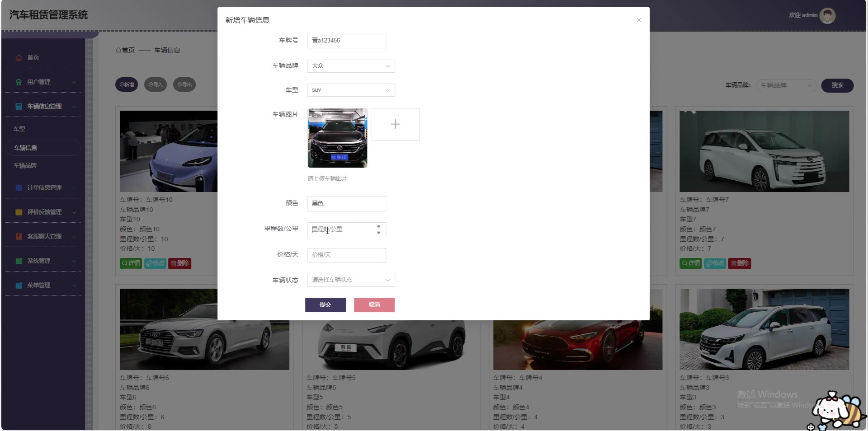Toggle the 车辆信息管理 chevron arrow
Viewport: 868px width, 431px height.
point(74,107)
